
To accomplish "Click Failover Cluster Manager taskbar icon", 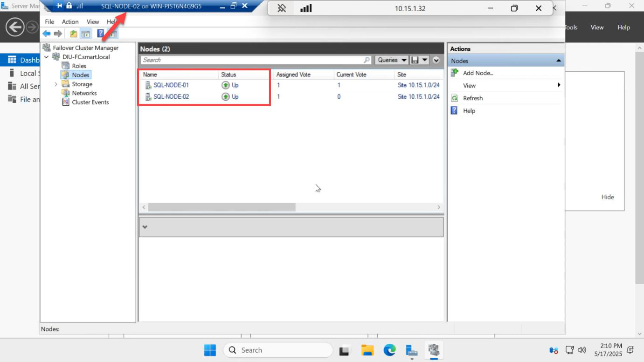I will (434, 350).
